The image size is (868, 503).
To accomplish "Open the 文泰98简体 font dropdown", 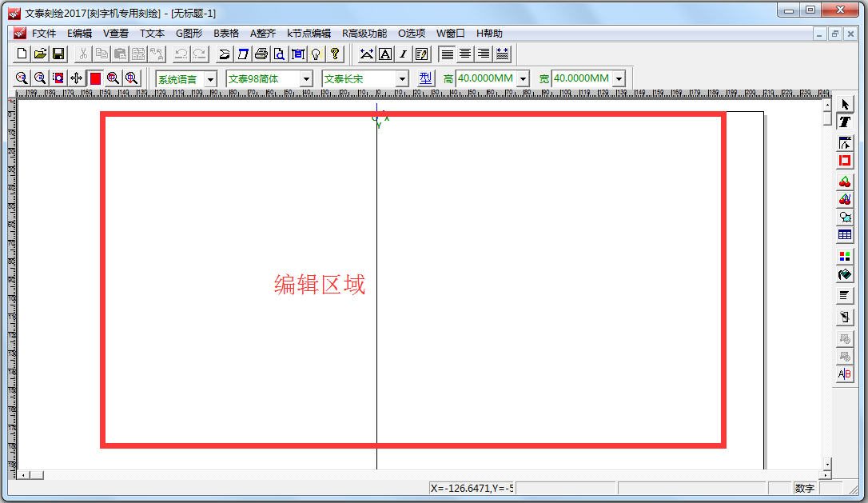I will [306, 79].
